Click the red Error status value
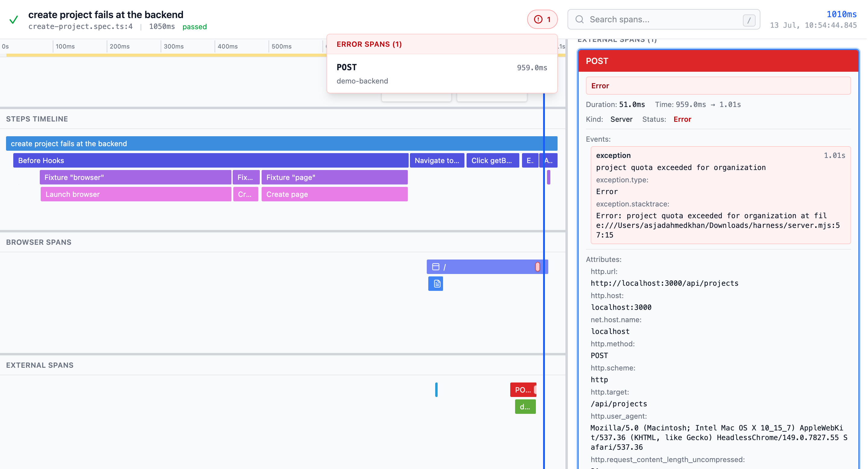This screenshot has width=868, height=469. (x=682, y=119)
